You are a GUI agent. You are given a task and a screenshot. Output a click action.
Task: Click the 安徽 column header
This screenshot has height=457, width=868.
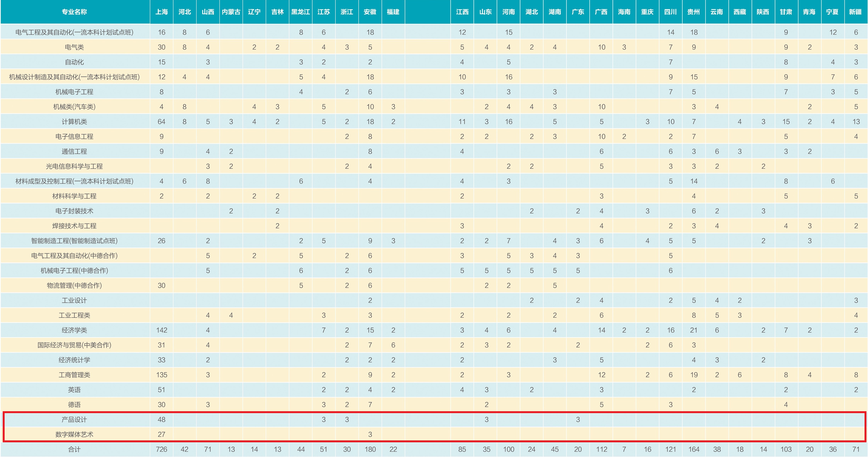(x=370, y=12)
